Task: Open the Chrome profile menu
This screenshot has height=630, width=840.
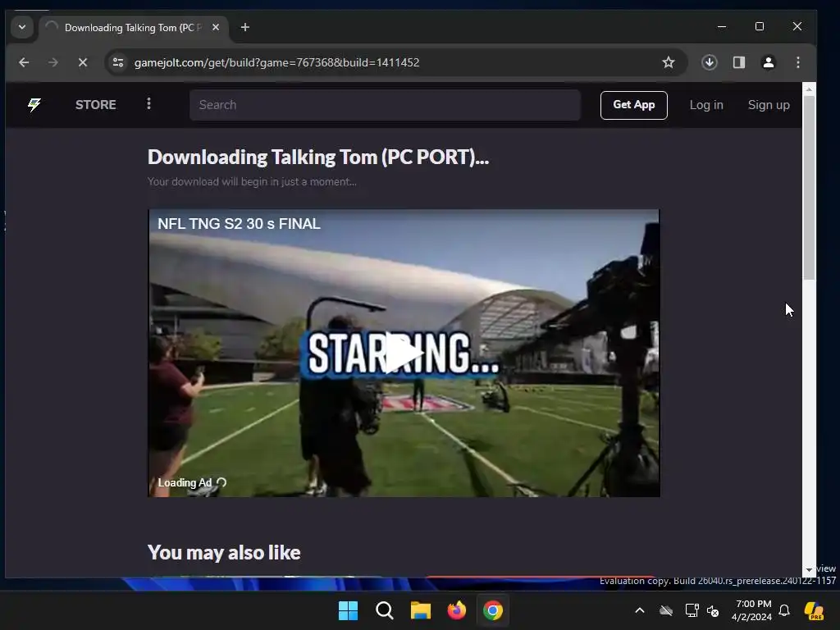Action: pos(768,62)
